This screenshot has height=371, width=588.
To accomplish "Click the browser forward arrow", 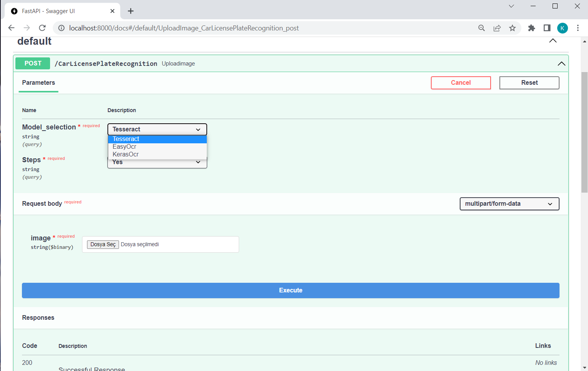I will coord(26,28).
